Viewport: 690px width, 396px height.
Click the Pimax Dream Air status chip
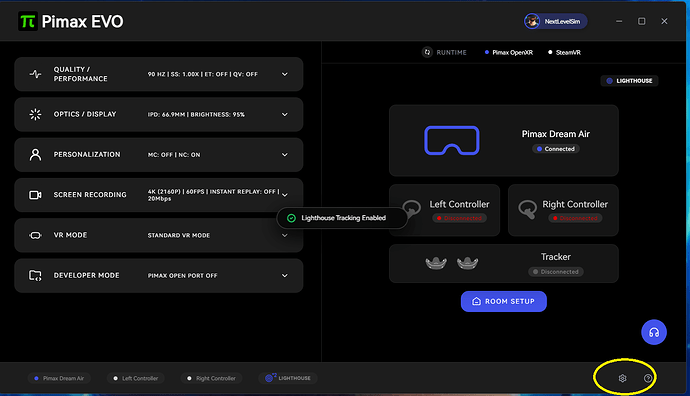[x=59, y=378]
